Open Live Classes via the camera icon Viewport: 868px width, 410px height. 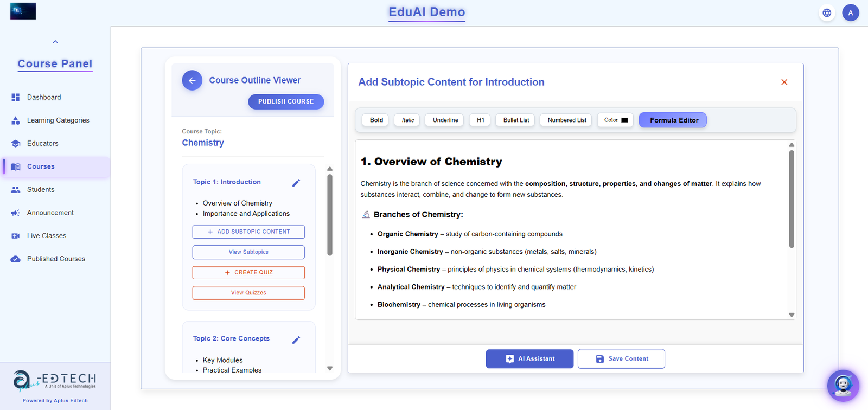point(15,235)
